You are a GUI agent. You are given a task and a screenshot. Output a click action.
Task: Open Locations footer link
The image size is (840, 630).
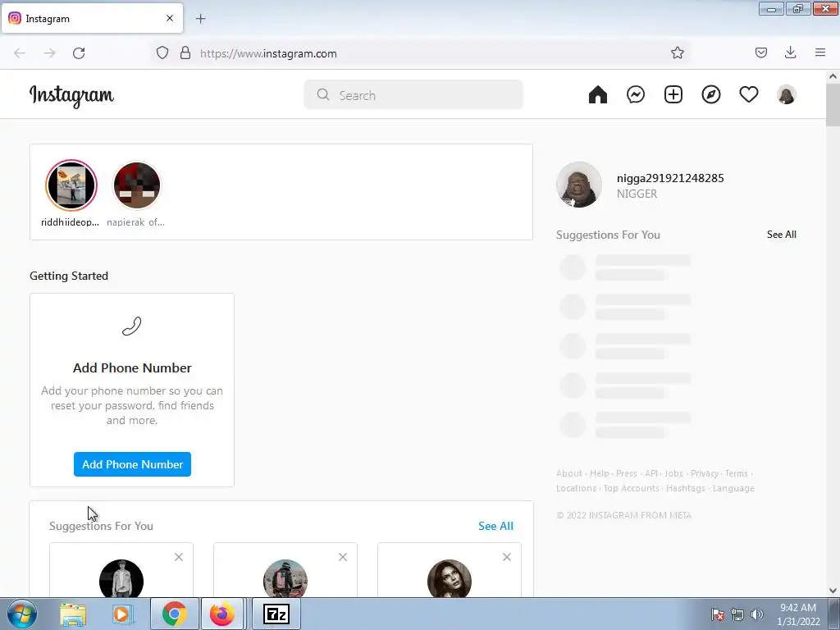(x=576, y=489)
